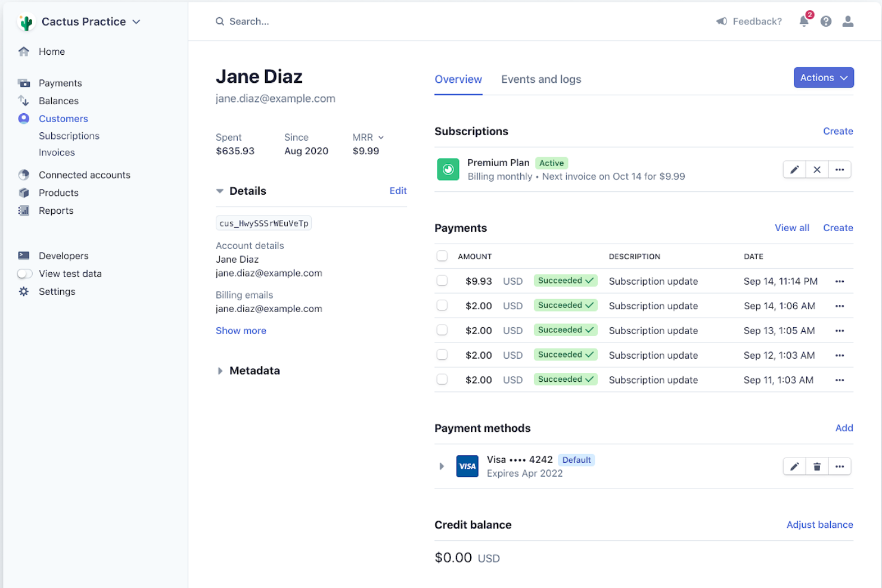The height and width of the screenshot is (588, 882).
Task: Check the $9.93 payment checkbox
Action: pyautogui.click(x=442, y=281)
